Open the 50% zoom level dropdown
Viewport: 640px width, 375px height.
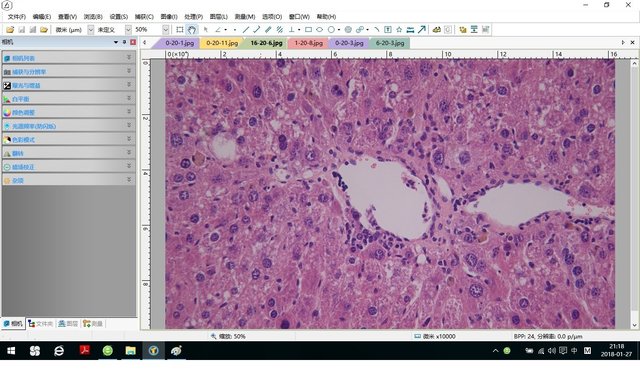pyautogui.click(x=166, y=30)
